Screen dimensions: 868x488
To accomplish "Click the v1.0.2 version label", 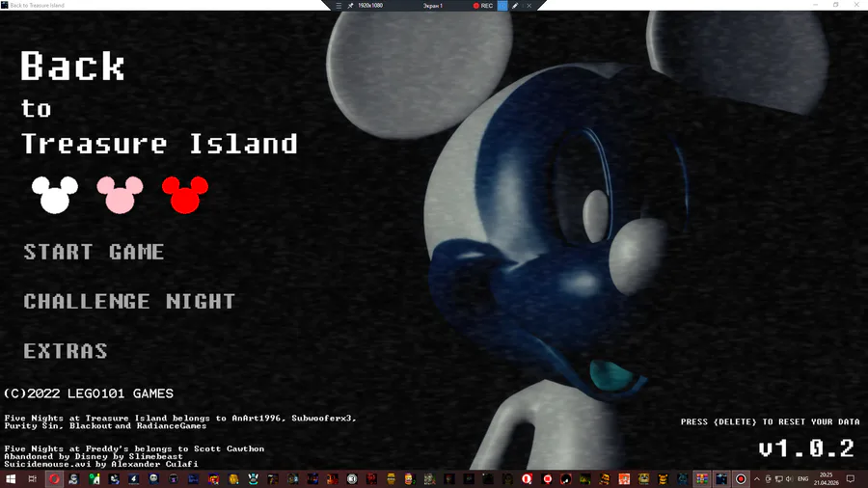I will pyautogui.click(x=806, y=448).
